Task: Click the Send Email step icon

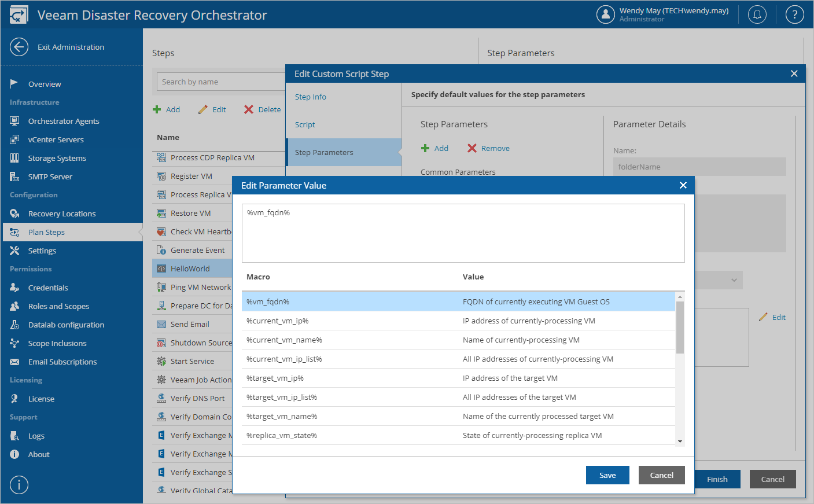Action: click(x=161, y=324)
